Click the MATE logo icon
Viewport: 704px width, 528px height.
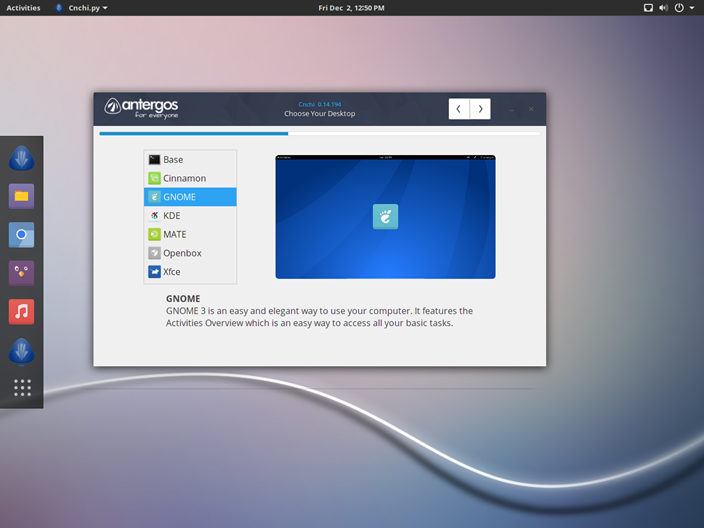click(154, 234)
